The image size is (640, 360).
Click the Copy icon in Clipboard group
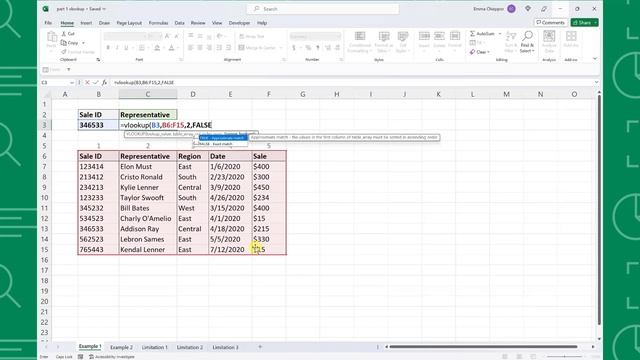(x=64, y=42)
